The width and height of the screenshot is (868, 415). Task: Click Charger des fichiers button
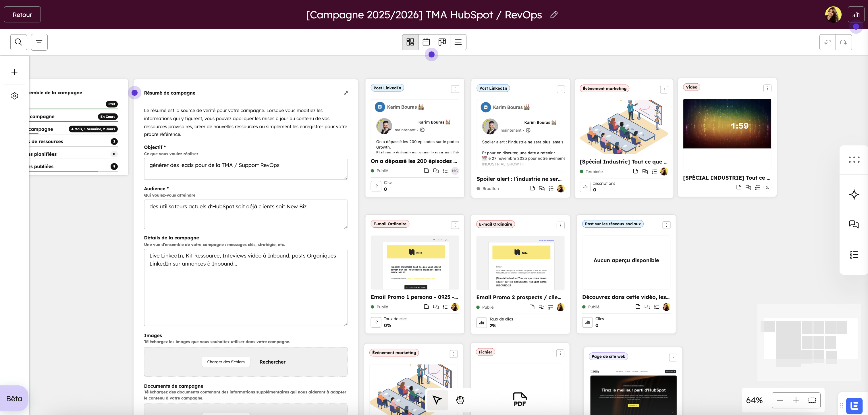226,362
